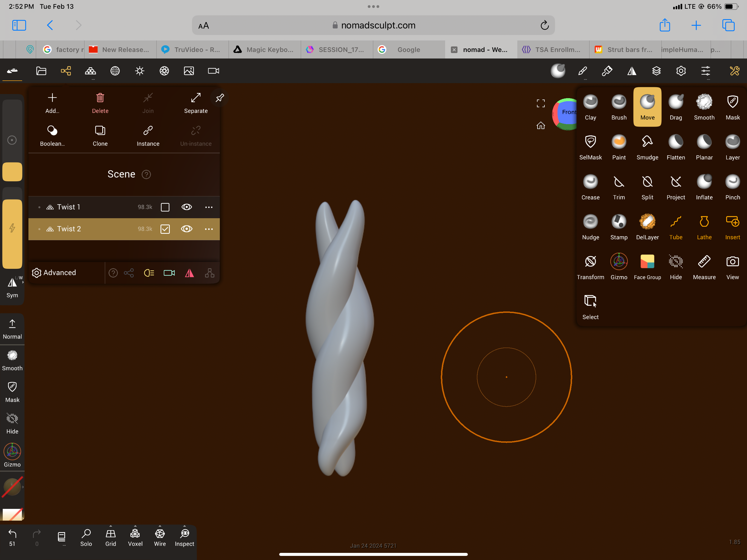The width and height of the screenshot is (747, 560).
Task: Click the Delete button
Action: [100, 103]
